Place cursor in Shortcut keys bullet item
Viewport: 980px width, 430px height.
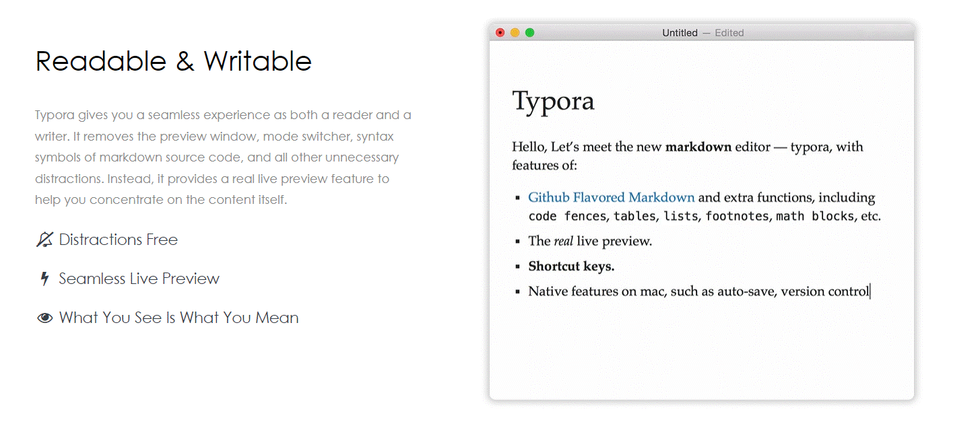click(x=571, y=266)
